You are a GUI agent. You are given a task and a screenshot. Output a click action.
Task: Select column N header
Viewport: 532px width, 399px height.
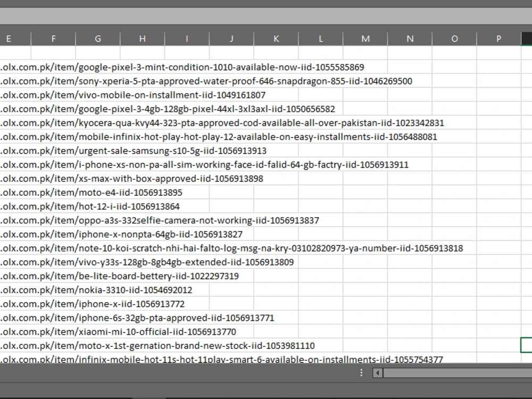(410, 39)
